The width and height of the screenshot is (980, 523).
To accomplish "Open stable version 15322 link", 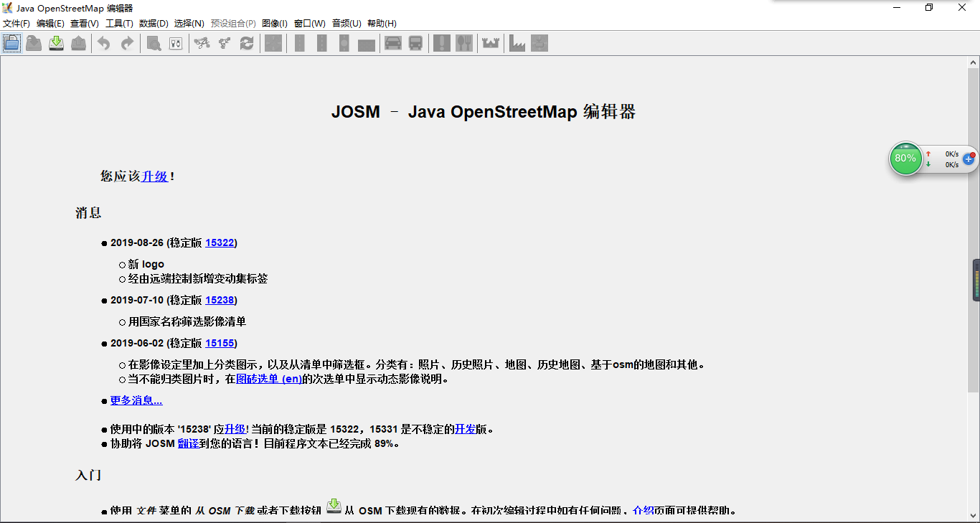I will 220,242.
